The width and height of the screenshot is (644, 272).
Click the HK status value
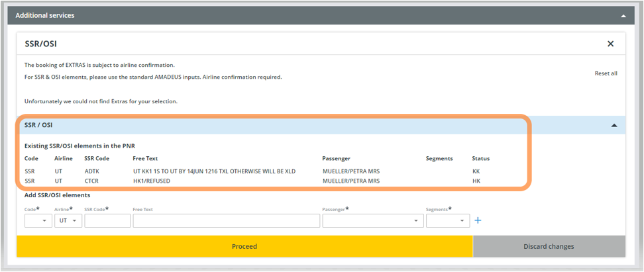[x=476, y=181]
